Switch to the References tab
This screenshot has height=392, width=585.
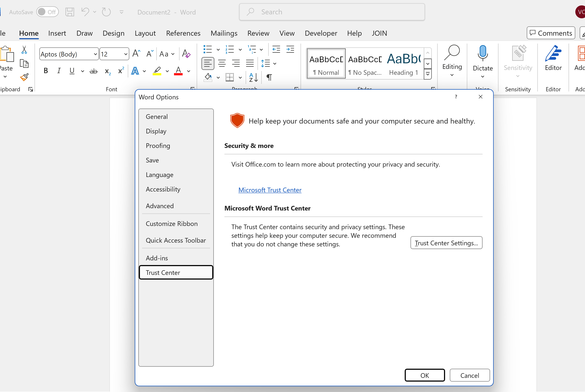point(183,33)
